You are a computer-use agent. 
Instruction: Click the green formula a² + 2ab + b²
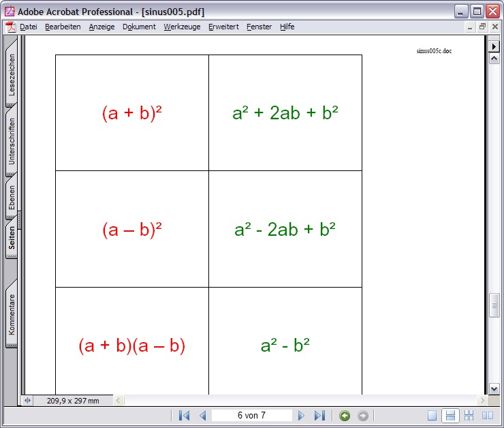click(285, 112)
